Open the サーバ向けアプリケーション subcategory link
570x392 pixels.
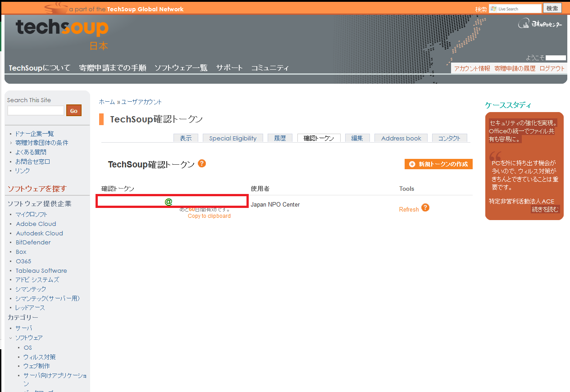point(55,379)
